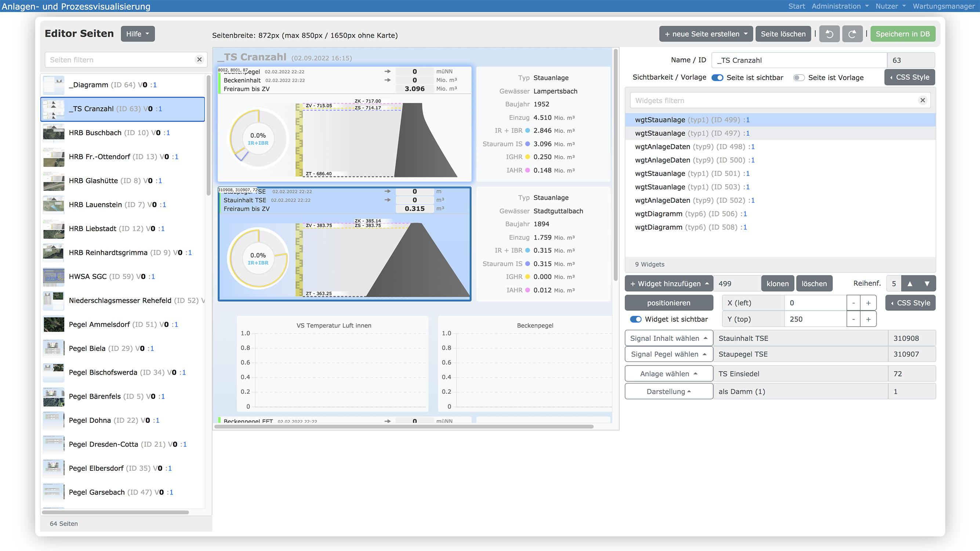Open the Anlage wählen dropdown
This screenshot has width=980, height=551.
[669, 374]
